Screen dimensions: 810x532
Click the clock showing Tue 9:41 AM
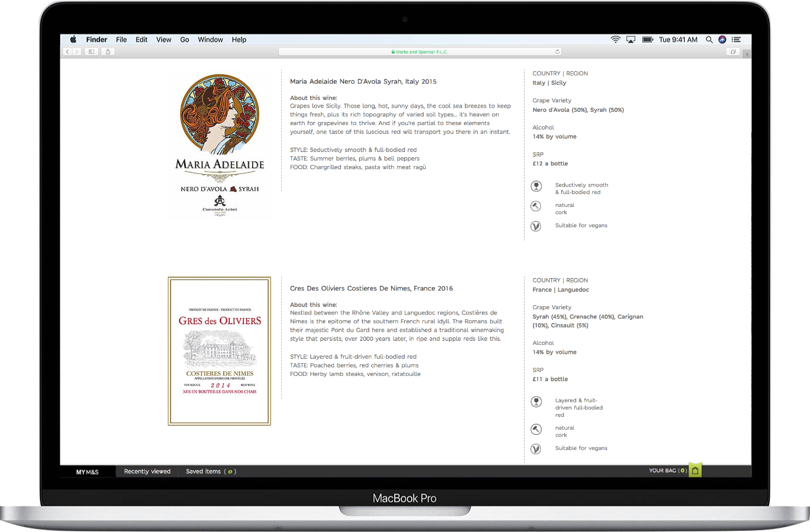pyautogui.click(x=678, y=40)
